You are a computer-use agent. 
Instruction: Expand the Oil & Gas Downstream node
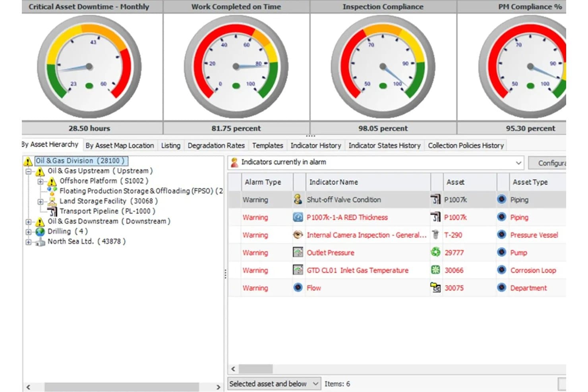coord(28,222)
